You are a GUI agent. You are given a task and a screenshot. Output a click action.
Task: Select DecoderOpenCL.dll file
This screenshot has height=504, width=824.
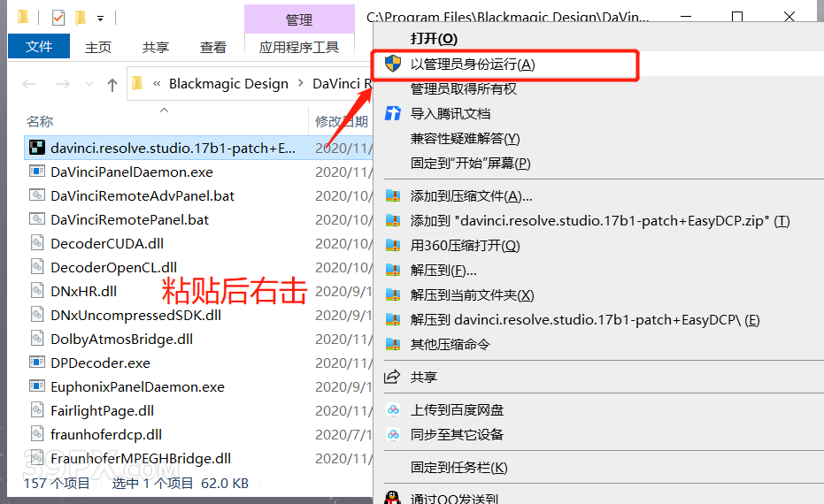point(113,267)
